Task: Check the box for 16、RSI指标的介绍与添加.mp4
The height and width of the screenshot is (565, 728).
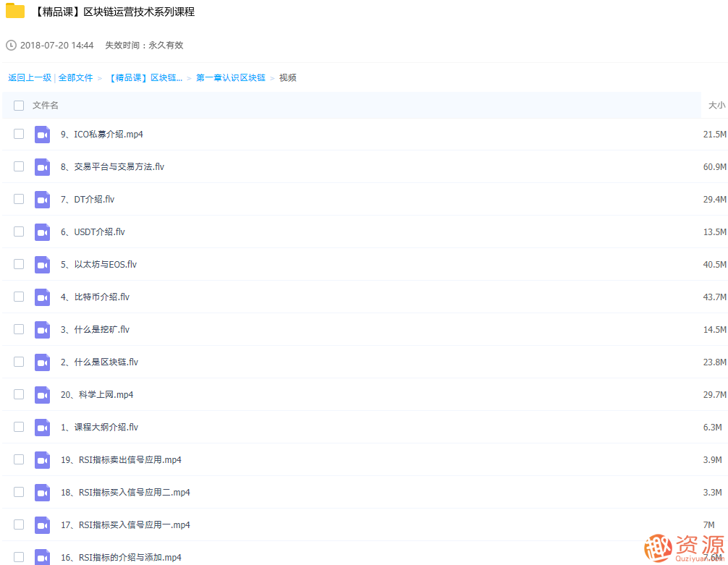Action: tap(19, 556)
